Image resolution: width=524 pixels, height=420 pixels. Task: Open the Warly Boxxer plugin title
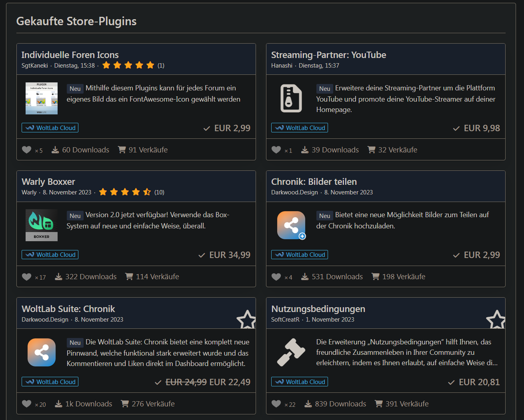48,182
